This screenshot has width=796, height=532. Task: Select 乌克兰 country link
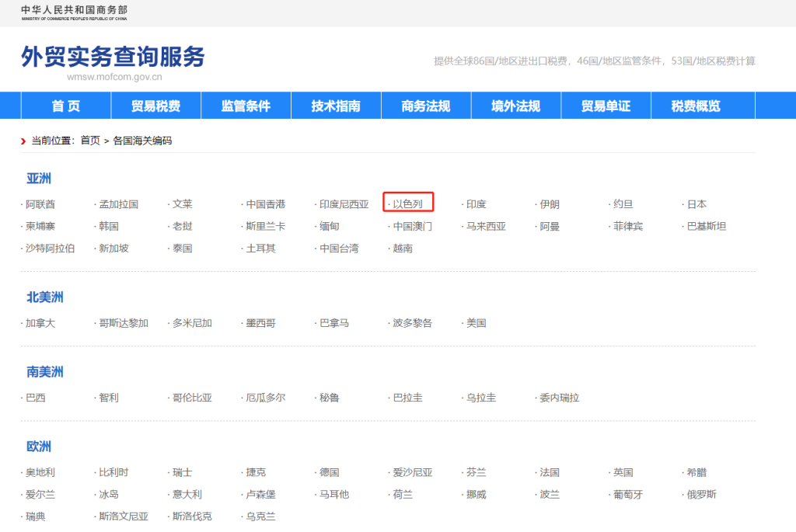260,516
